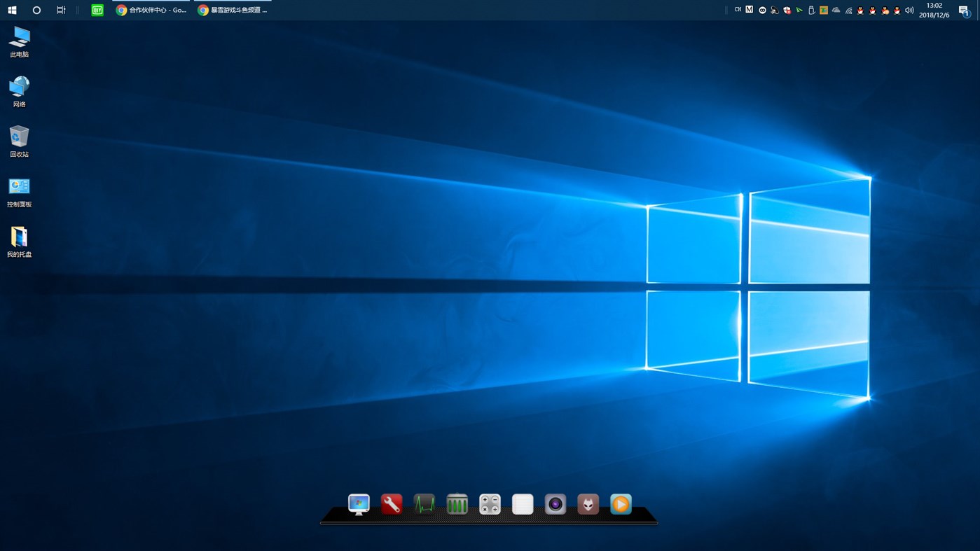Launch the red wrench utility on the dock
This screenshot has height=551, width=980.
pos(392,504)
